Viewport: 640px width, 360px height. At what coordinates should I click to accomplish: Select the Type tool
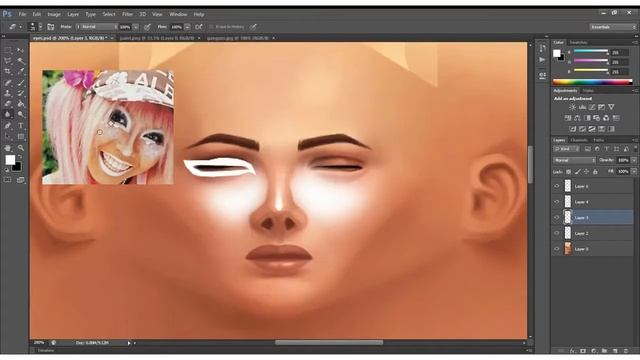20,126
